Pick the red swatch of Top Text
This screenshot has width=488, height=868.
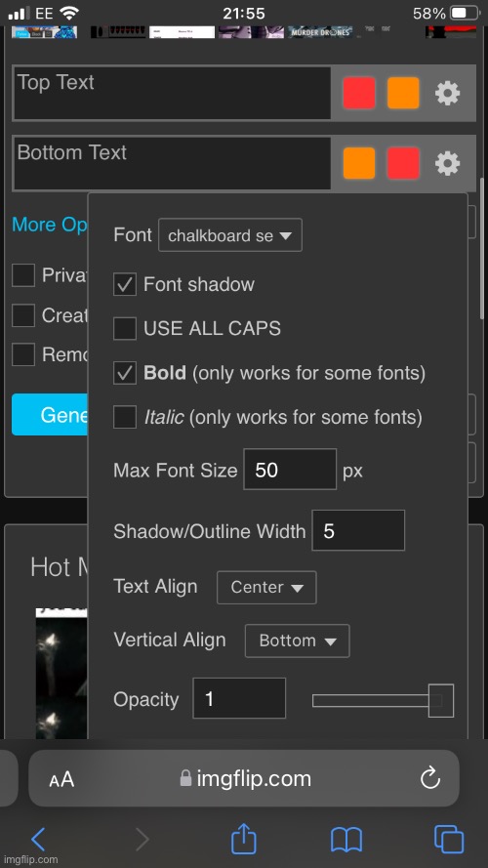pos(358,93)
